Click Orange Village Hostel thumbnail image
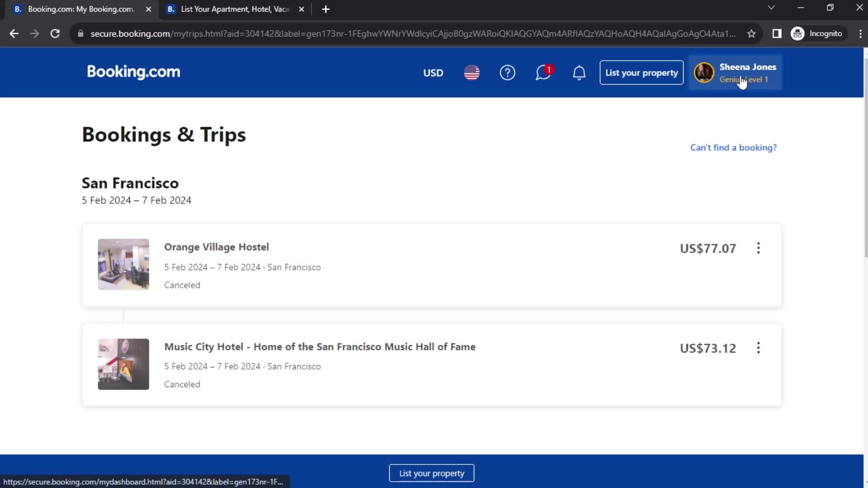Image resolution: width=868 pixels, height=488 pixels. click(x=123, y=264)
